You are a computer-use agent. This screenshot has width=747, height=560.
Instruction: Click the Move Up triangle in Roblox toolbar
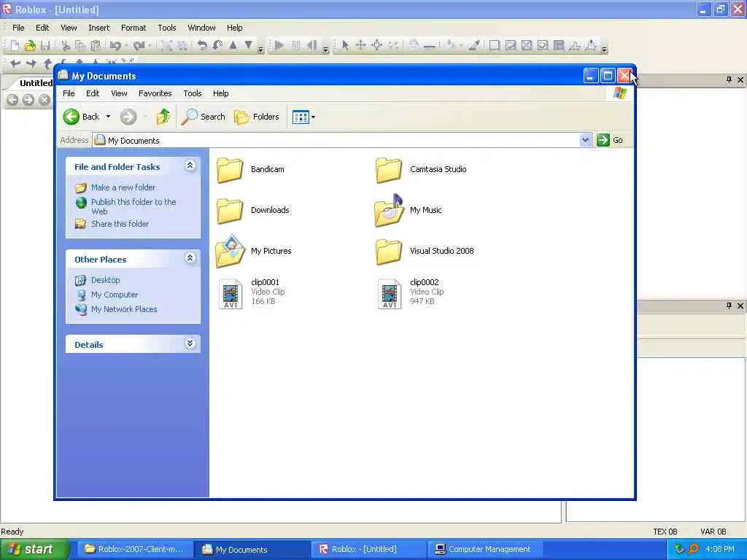233,45
